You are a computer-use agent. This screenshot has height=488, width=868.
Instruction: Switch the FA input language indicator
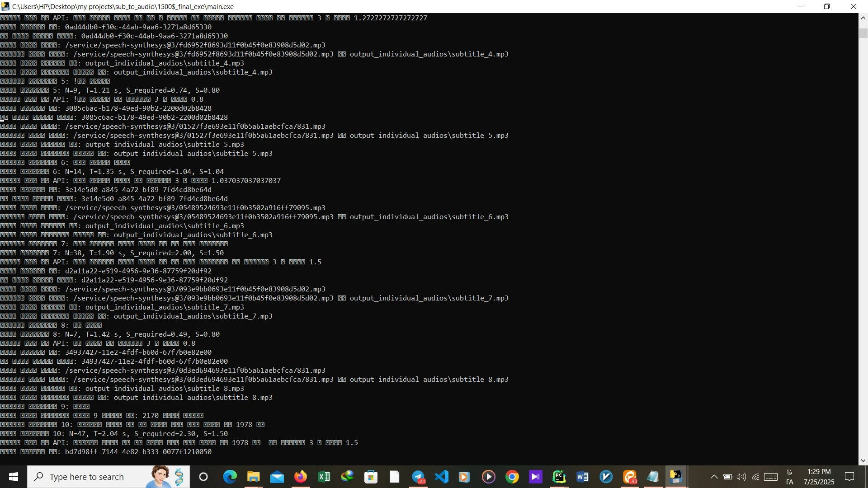point(790,477)
